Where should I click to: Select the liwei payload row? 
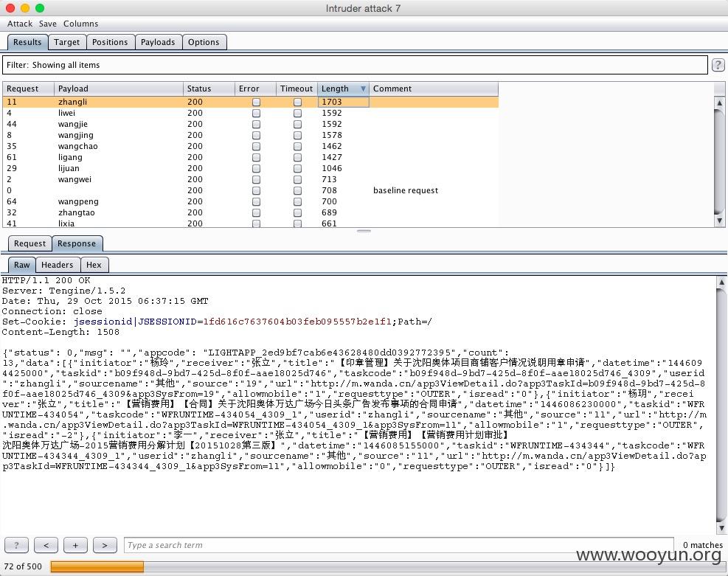[x=251, y=114]
